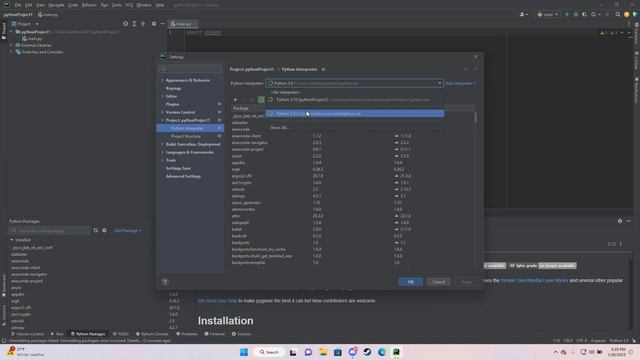Viewport: 640px width, 360px height.
Task: Open the Python Packages gear settings
Action: coord(104,231)
